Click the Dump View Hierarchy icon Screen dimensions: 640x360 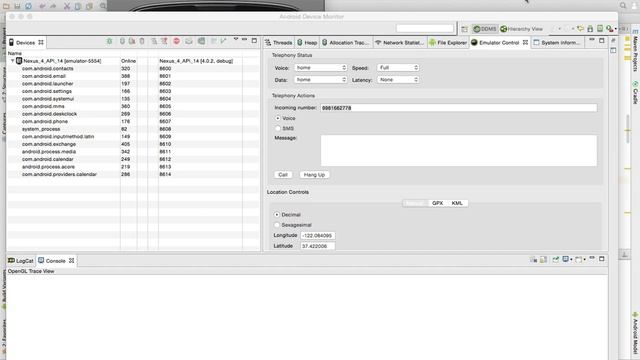tap(201, 41)
